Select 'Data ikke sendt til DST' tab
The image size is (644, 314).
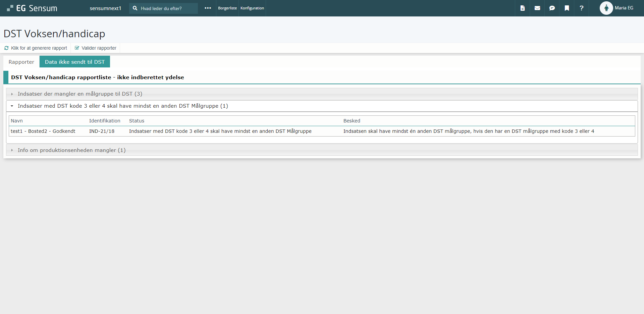pos(75,62)
